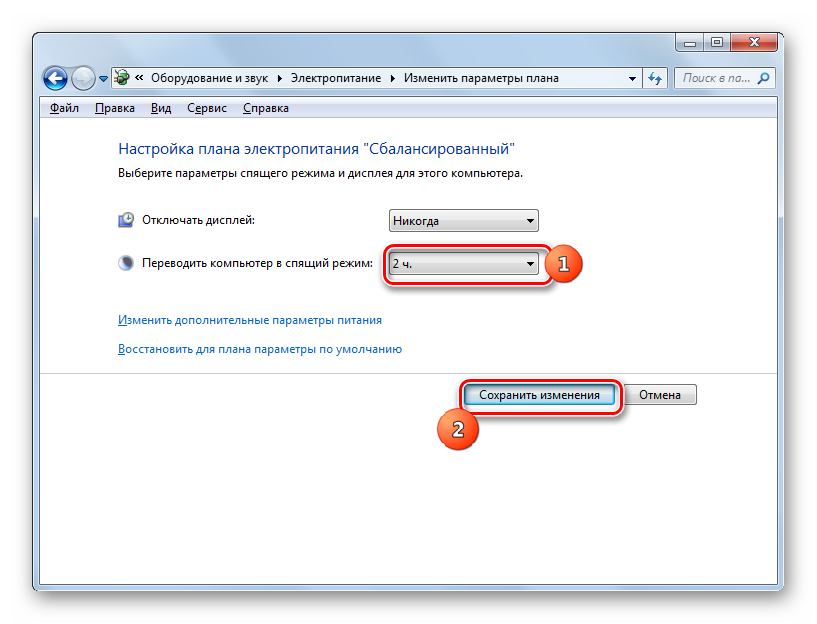Go back with the blue Back arrow
This screenshot has width=817, height=624.
tap(55, 79)
